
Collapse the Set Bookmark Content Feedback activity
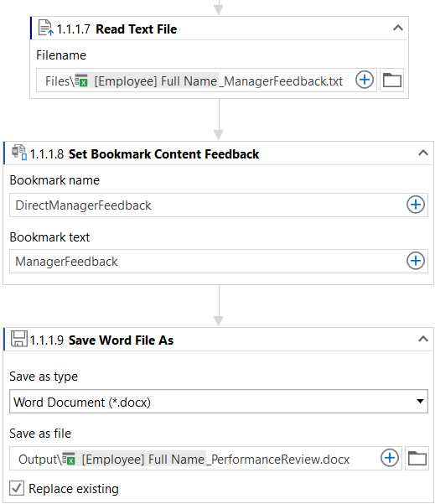pyautogui.click(x=423, y=153)
